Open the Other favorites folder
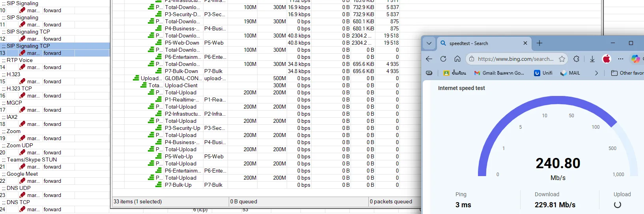 [x=627, y=73]
